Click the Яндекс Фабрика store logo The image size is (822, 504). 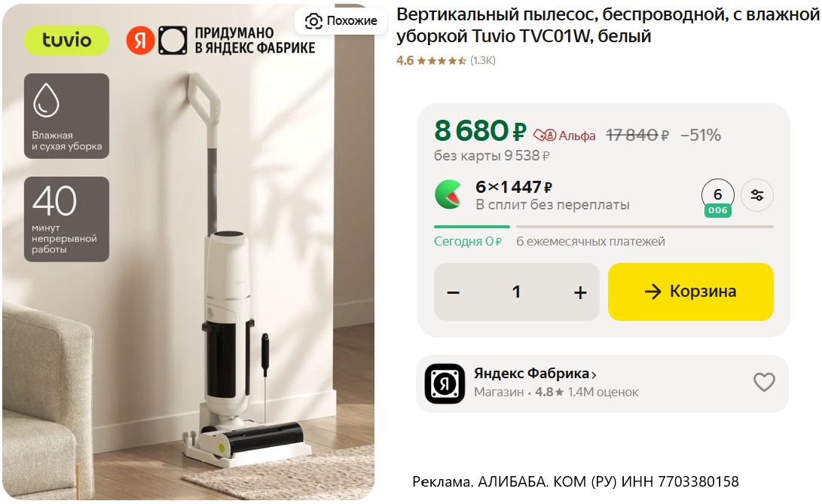444,383
